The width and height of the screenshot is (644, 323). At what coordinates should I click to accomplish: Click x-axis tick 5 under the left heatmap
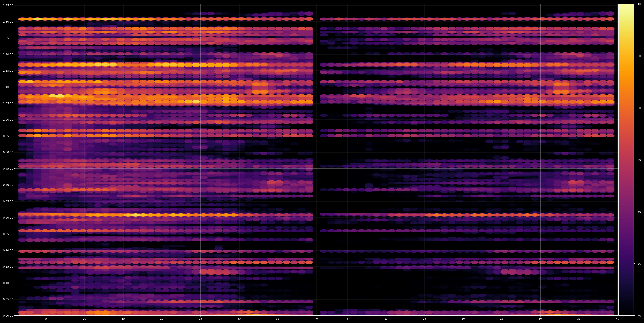tap(46, 319)
